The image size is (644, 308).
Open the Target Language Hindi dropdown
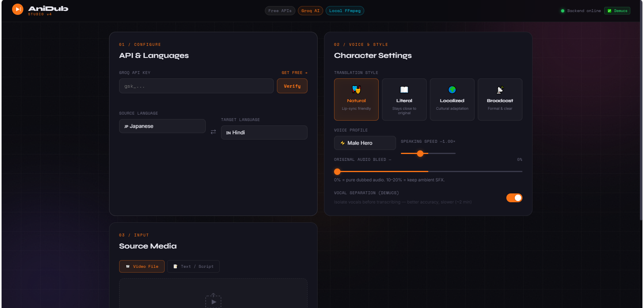(x=264, y=132)
